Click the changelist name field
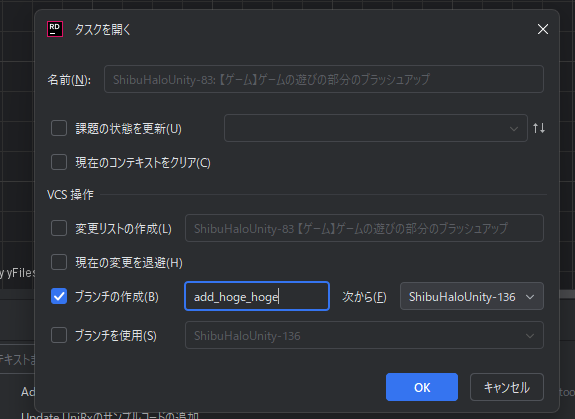This screenshot has width=575, height=419. (364, 228)
